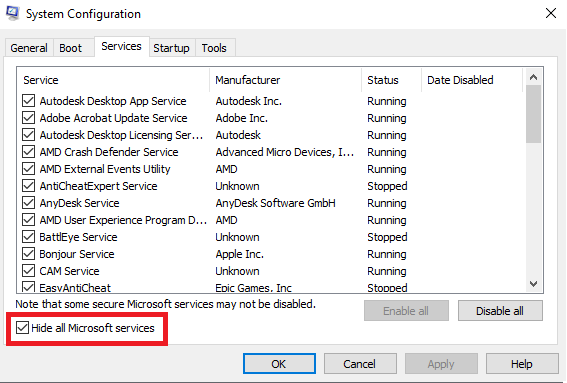
Task: Confirm with the OK button
Action: coord(279,363)
